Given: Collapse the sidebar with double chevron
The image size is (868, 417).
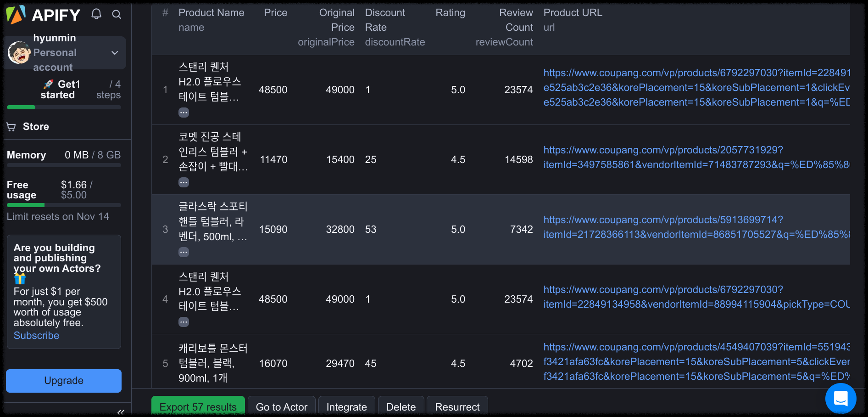Looking at the screenshot, I should (121, 412).
